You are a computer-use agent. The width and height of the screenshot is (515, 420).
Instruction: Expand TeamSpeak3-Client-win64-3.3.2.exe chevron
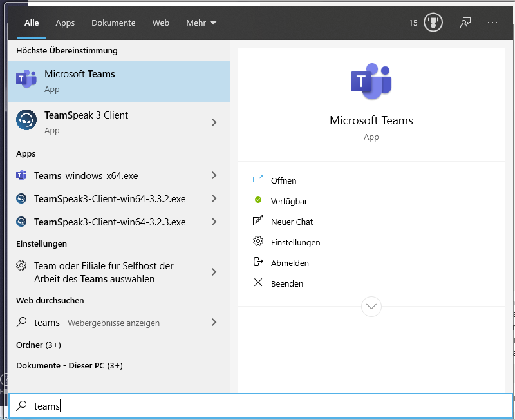pyautogui.click(x=214, y=199)
